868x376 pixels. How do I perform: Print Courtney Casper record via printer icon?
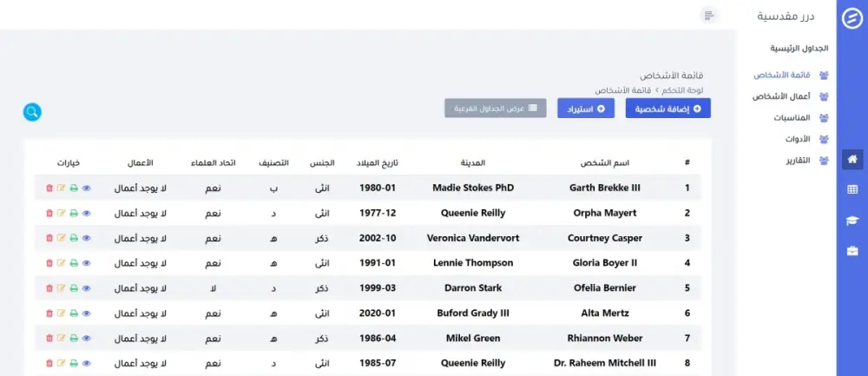point(74,238)
